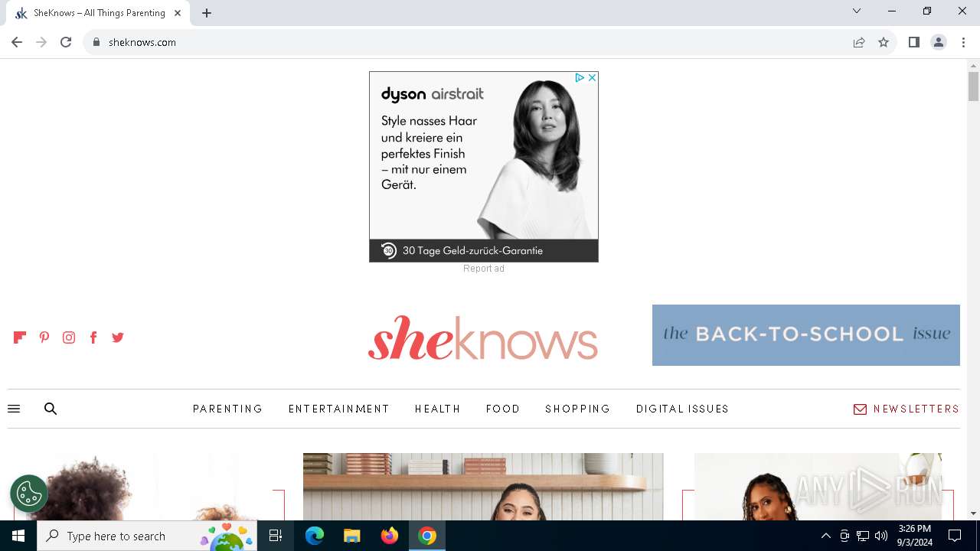
Task: Open the hamburger site menu
Action: (14, 409)
